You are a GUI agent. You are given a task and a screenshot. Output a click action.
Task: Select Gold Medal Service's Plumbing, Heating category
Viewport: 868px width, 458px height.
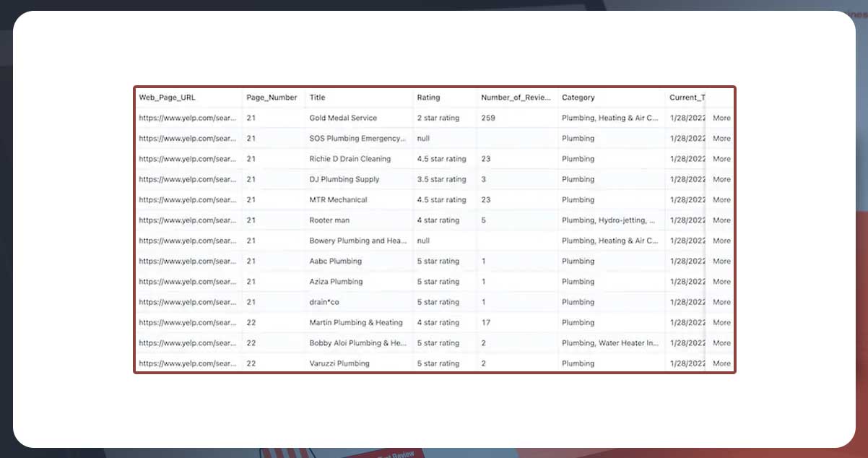point(610,118)
